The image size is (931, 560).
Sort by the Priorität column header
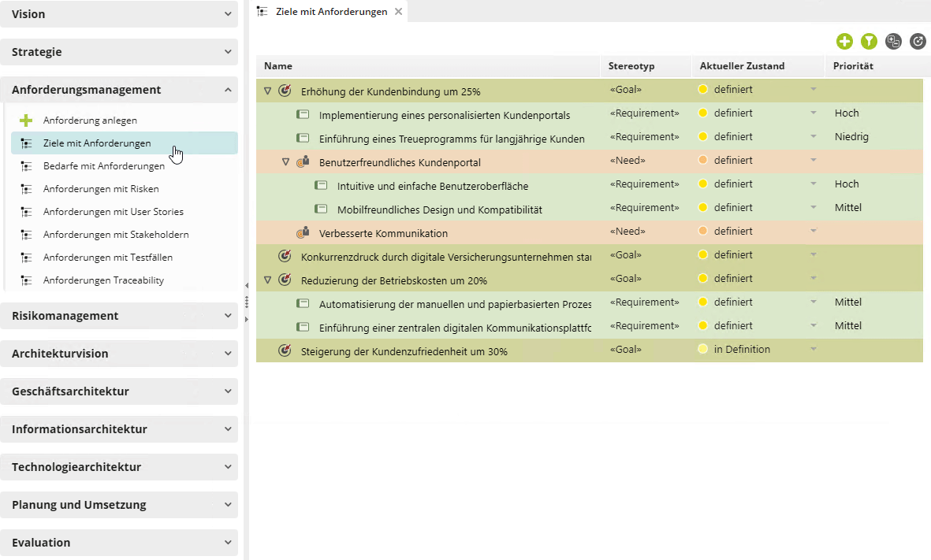853,66
